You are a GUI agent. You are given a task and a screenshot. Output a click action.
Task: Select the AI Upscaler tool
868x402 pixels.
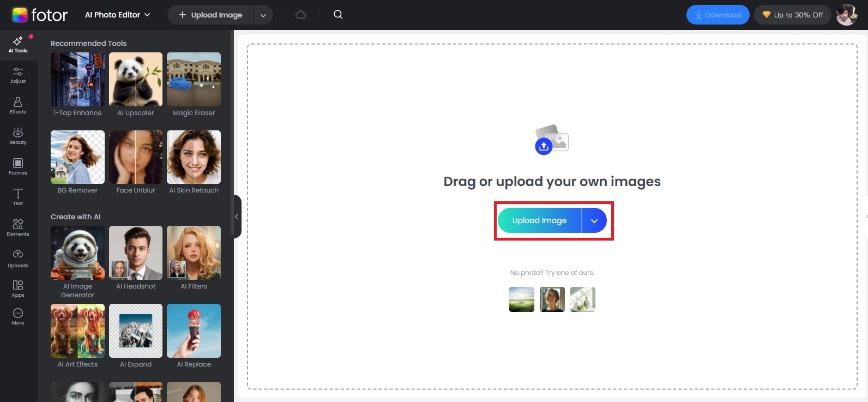coord(136,85)
